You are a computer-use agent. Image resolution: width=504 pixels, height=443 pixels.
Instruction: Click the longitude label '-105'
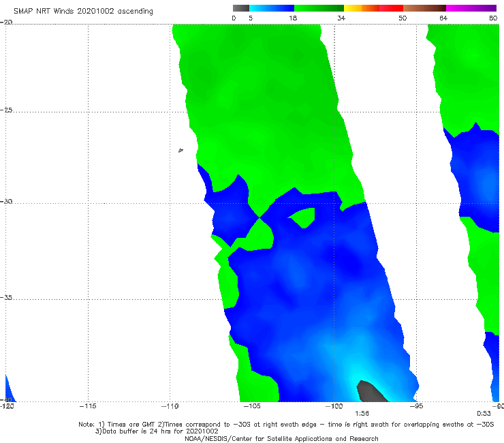pos(252,406)
